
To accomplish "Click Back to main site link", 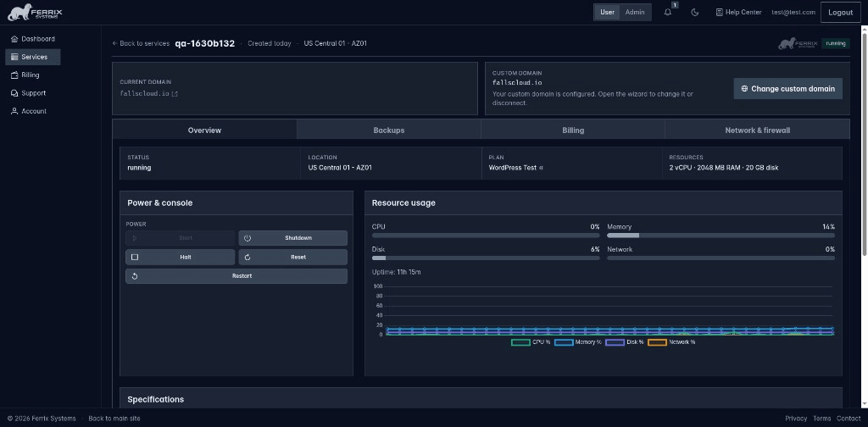I will tap(114, 419).
